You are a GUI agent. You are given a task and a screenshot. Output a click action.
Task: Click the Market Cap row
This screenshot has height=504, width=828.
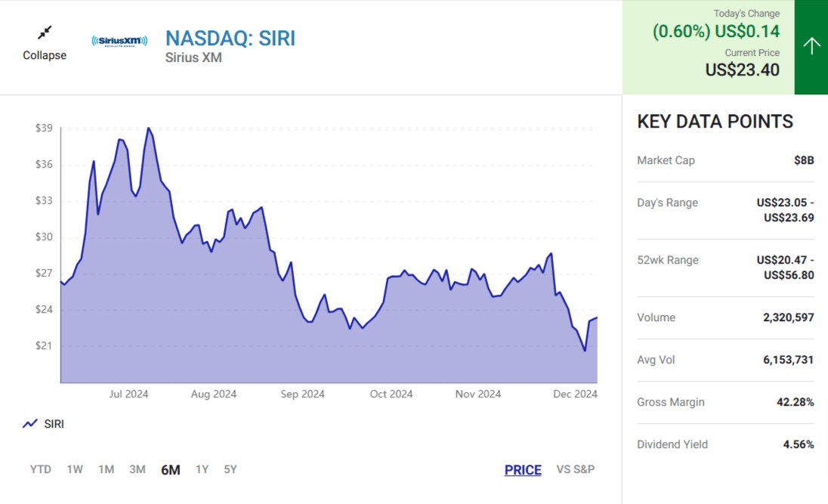click(725, 160)
